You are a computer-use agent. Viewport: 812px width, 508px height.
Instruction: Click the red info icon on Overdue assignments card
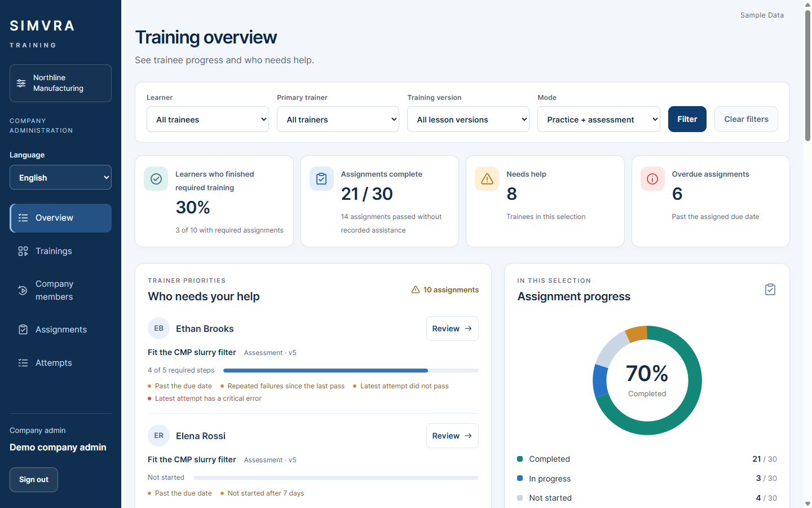tap(652, 179)
